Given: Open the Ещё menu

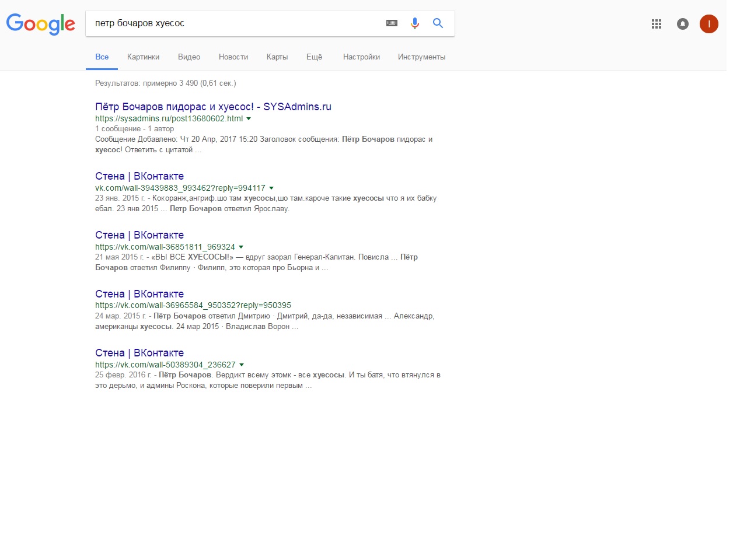Looking at the screenshot, I should [x=315, y=57].
